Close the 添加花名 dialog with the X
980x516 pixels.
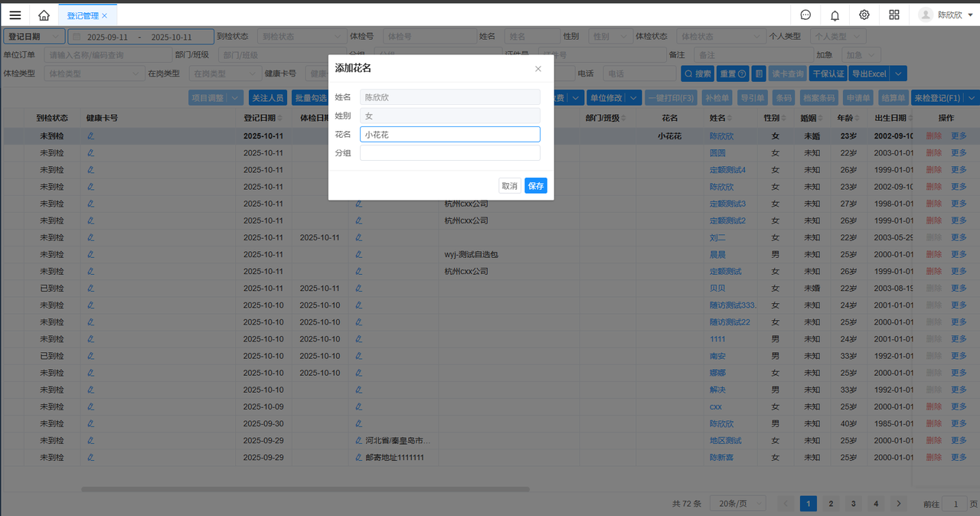coord(537,69)
